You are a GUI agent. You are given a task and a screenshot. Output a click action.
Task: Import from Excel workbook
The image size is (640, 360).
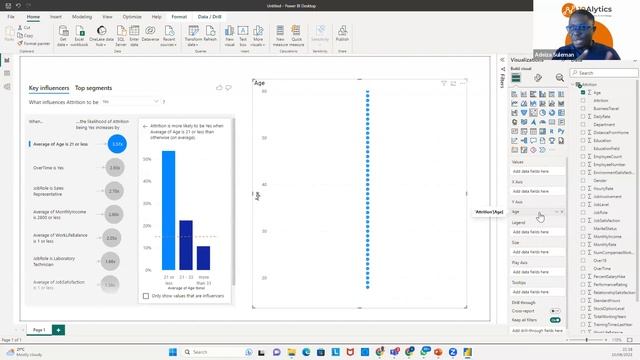[80, 36]
